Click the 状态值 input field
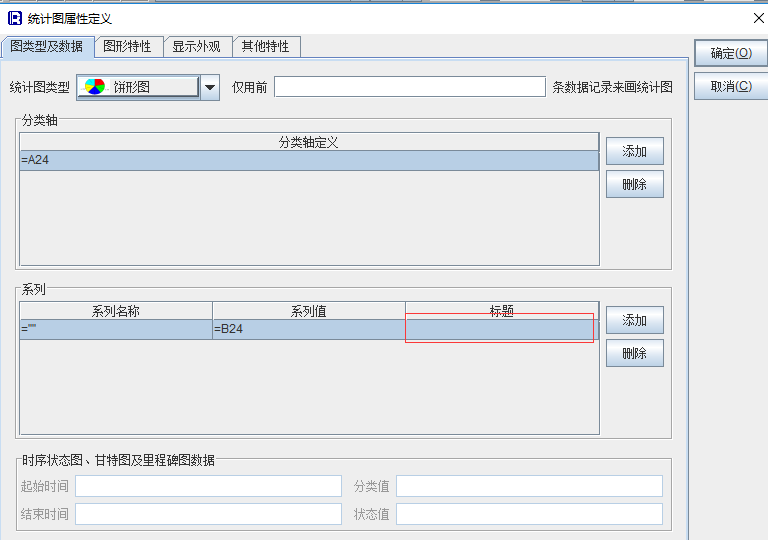 point(529,514)
